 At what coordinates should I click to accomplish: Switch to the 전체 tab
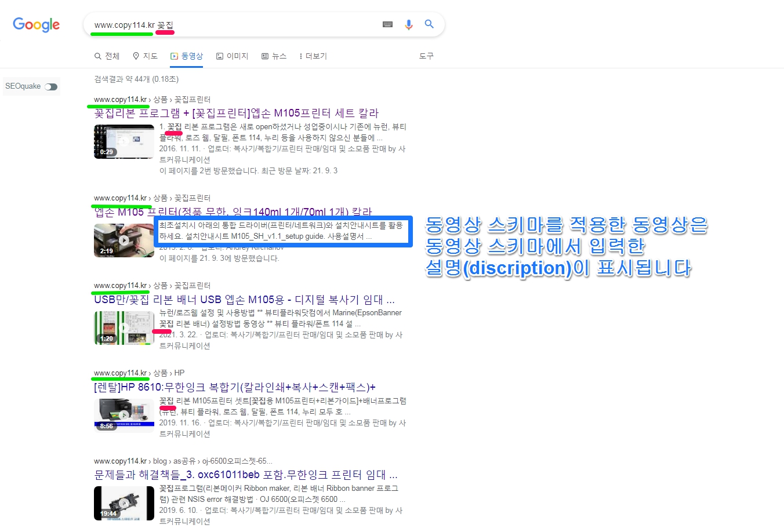tap(107, 56)
